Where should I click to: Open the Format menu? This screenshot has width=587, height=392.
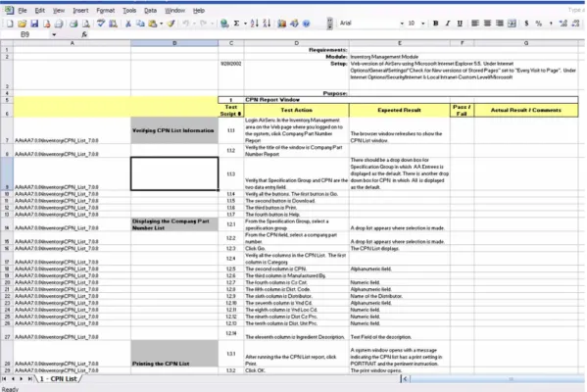[105, 11]
